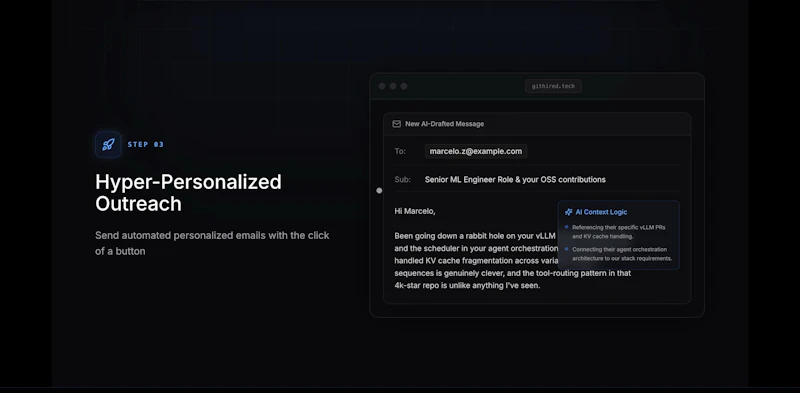Click the 'To:' field label
The image size is (800, 393).
399,151
